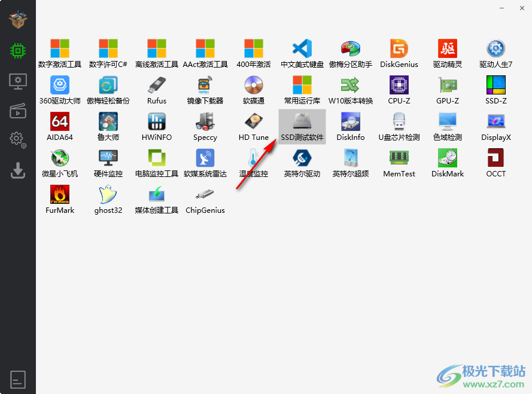Image resolution: width=532 pixels, height=394 pixels.
Task: Switch to the download sidebar tab
Action: [x=18, y=170]
